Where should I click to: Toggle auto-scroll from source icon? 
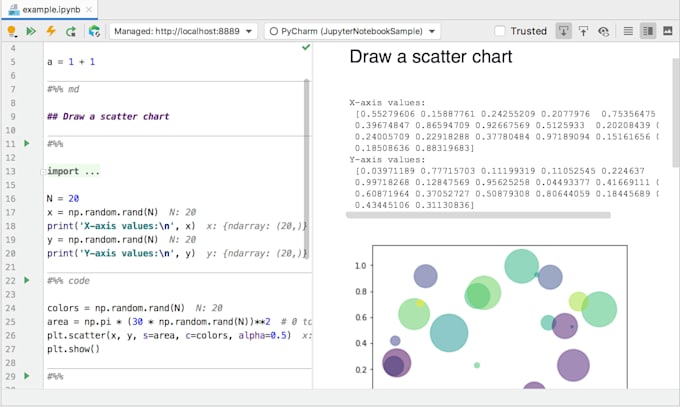583,31
